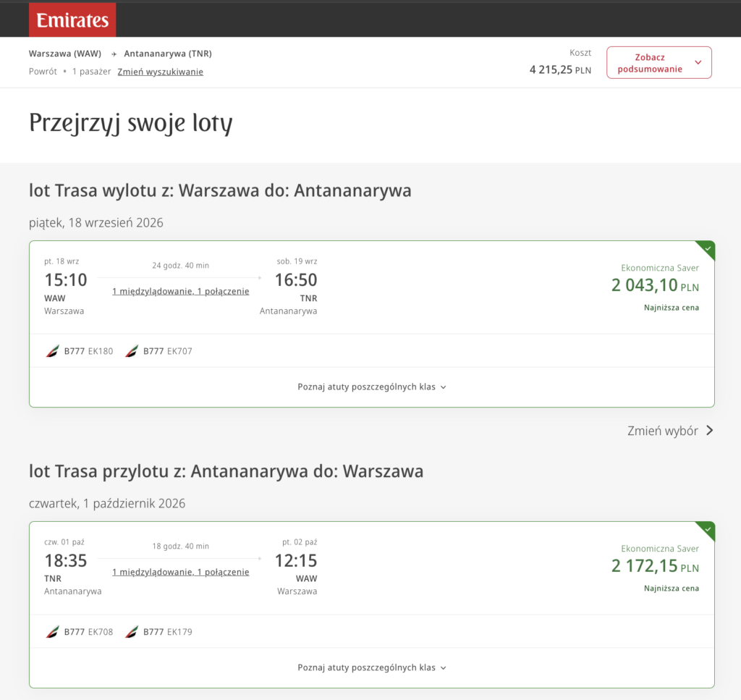Click Zmień wybór to change outbound flight
Image resolution: width=741 pixels, height=700 pixels.
[x=663, y=431]
